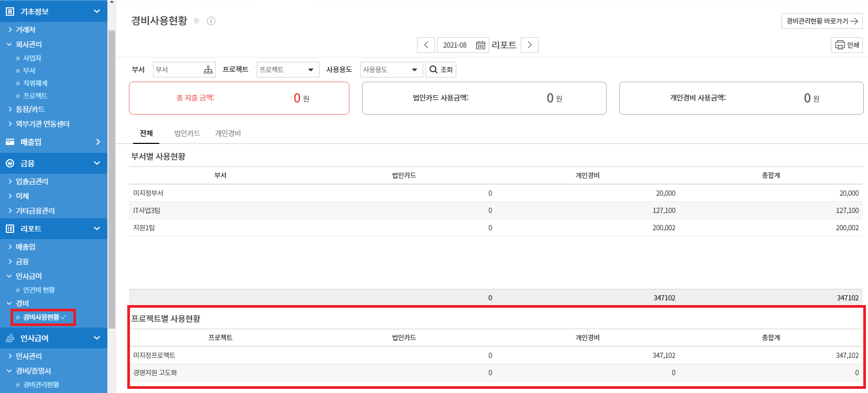The width and height of the screenshot is (868, 393).
Task: Click the sidebar vertical scrollbar
Action: coord(112,178)
